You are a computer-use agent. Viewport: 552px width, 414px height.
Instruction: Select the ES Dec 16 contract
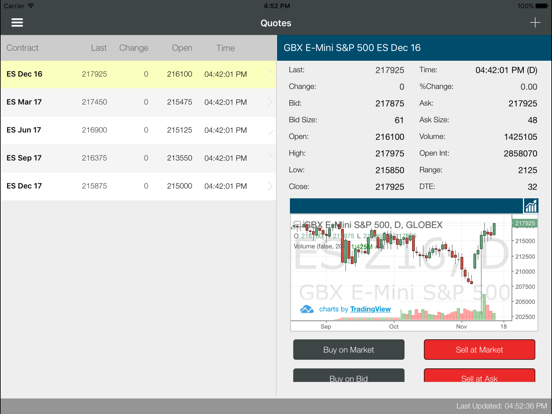click(x=138, y=74)
